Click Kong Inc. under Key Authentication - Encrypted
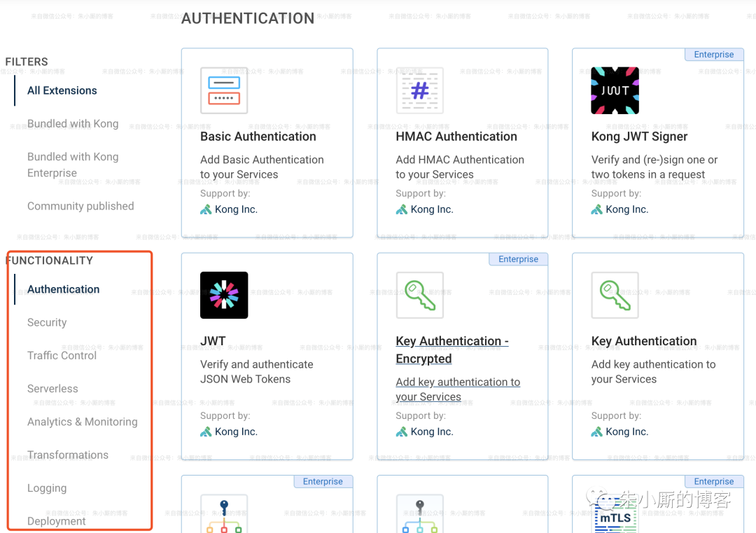 [432, 431]
